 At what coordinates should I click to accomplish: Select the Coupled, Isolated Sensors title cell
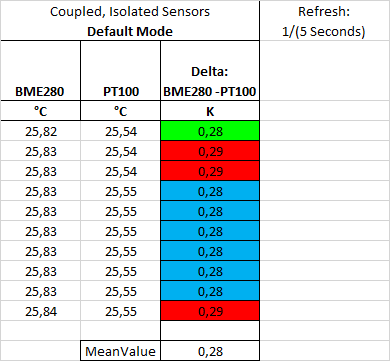coord(130,21)
